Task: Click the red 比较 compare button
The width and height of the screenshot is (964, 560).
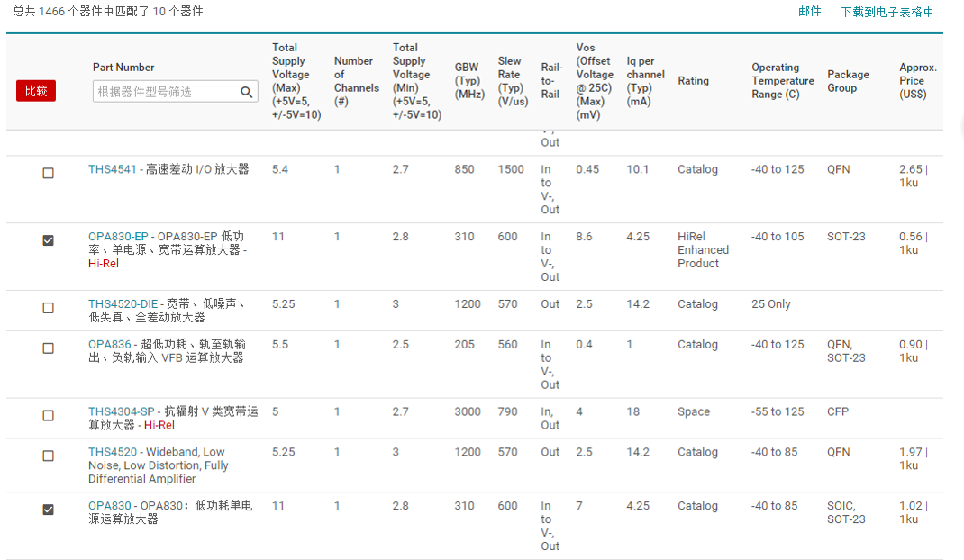Action: pyautogui.click(x=36, y=91)
